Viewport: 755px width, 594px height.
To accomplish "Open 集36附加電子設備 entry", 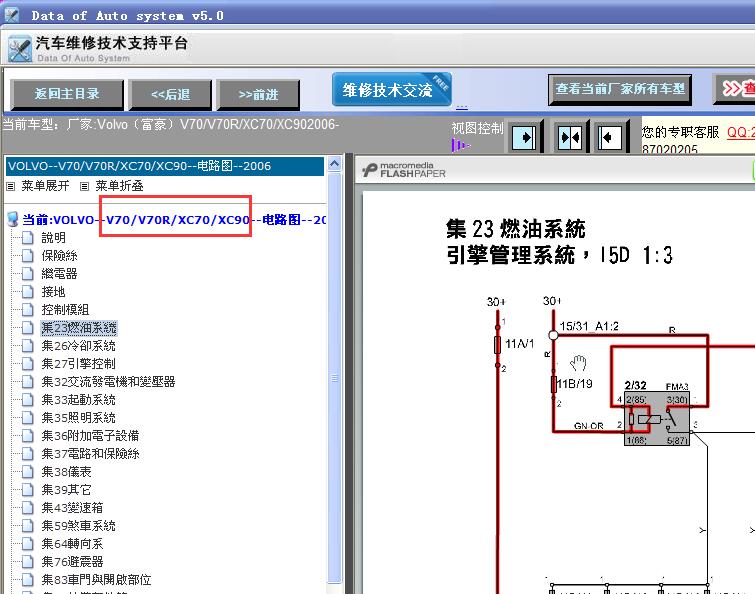I will (90, 436).
